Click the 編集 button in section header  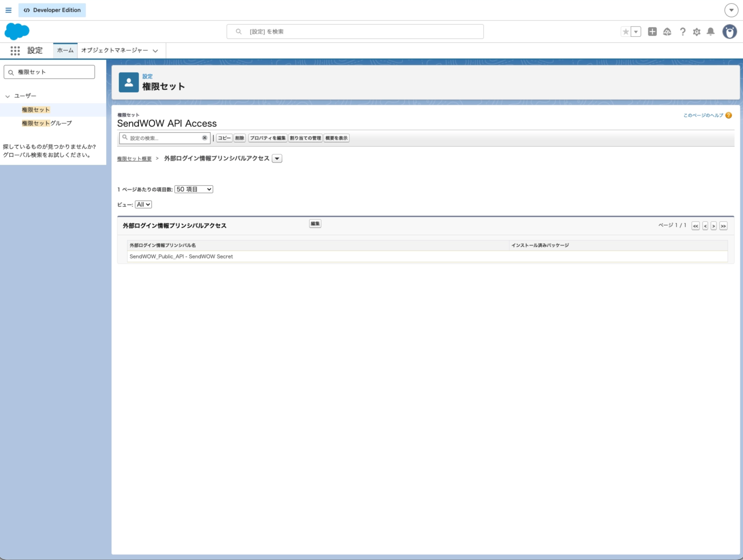[315, 224]
